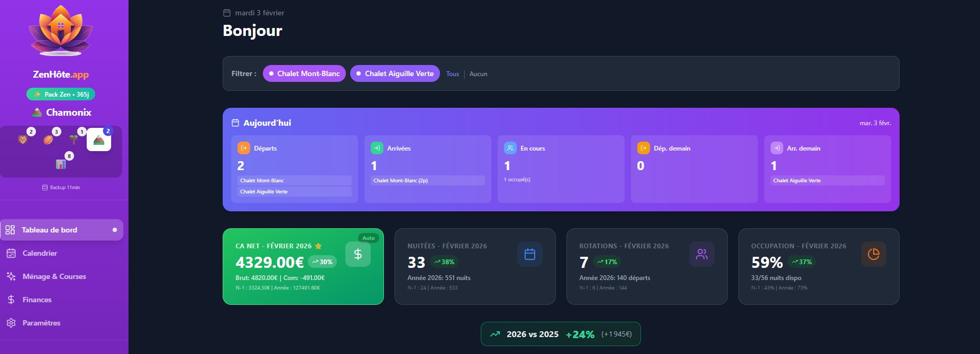Image resolution: width=980 pixels, height=354 pixels.
Task: Open the Départs card for today
Action: click(294, 169)
